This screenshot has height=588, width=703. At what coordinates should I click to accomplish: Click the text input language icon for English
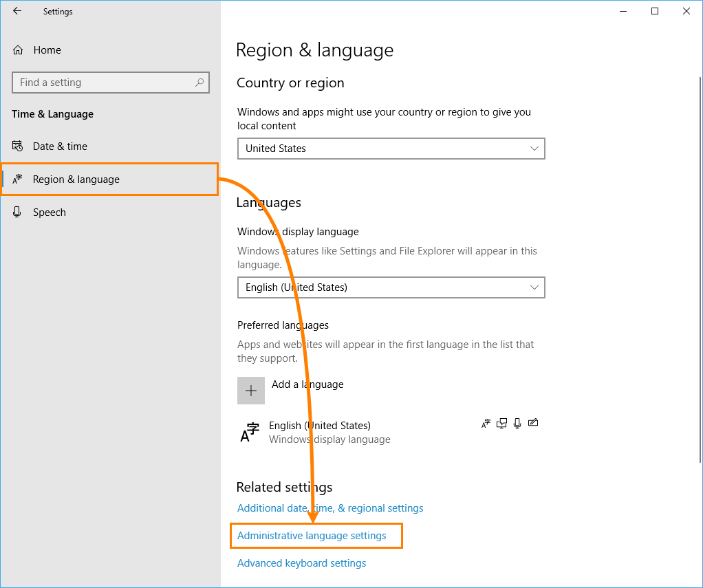point(486,423)
